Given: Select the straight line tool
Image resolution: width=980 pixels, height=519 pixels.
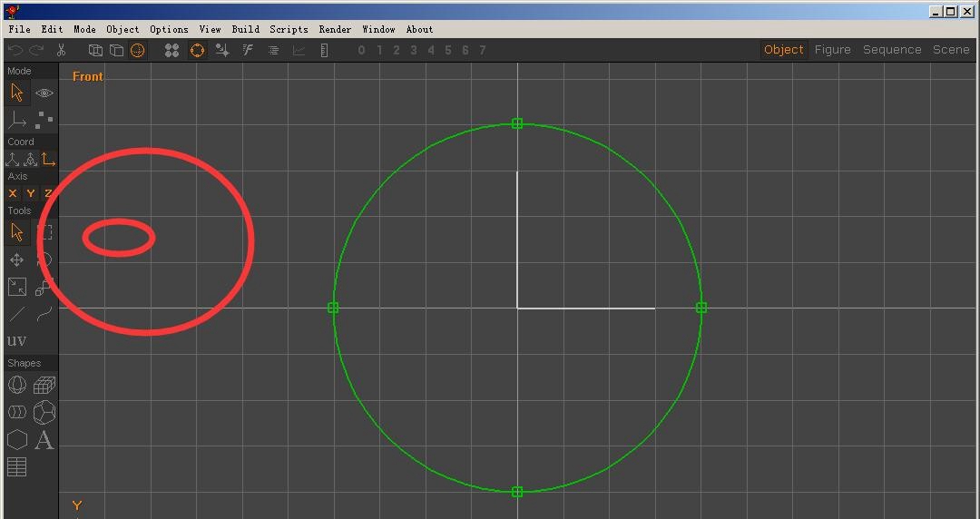Looking at the screenshot, I should click(x=17, y=314).
